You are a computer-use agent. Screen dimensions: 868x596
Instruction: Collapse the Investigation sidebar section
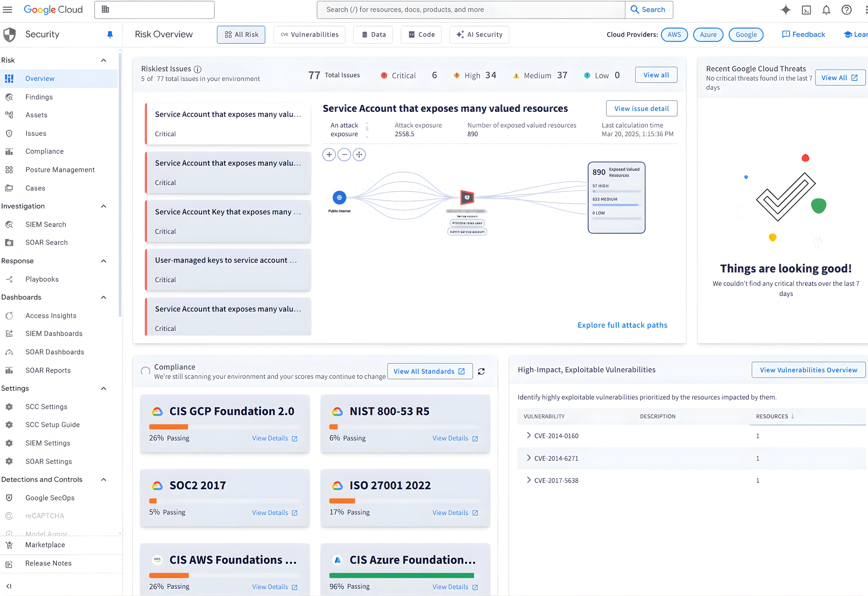click(x=104, y=206)
